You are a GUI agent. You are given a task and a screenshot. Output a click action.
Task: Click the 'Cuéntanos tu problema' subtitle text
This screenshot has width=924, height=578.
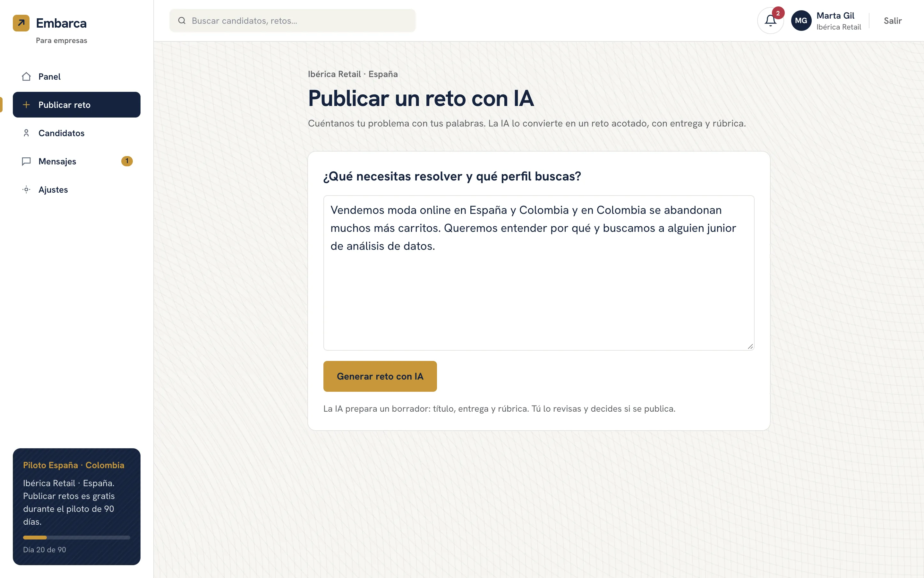click(527, 124)
